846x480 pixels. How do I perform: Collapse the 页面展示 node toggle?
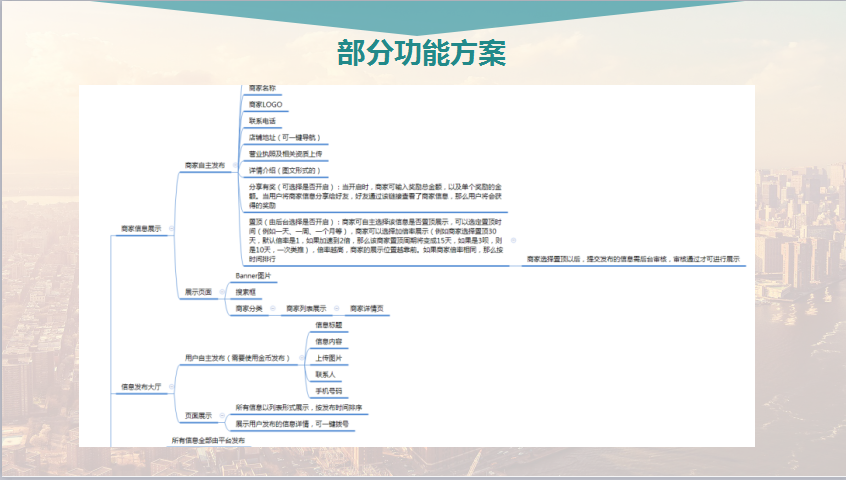point(221,414)
